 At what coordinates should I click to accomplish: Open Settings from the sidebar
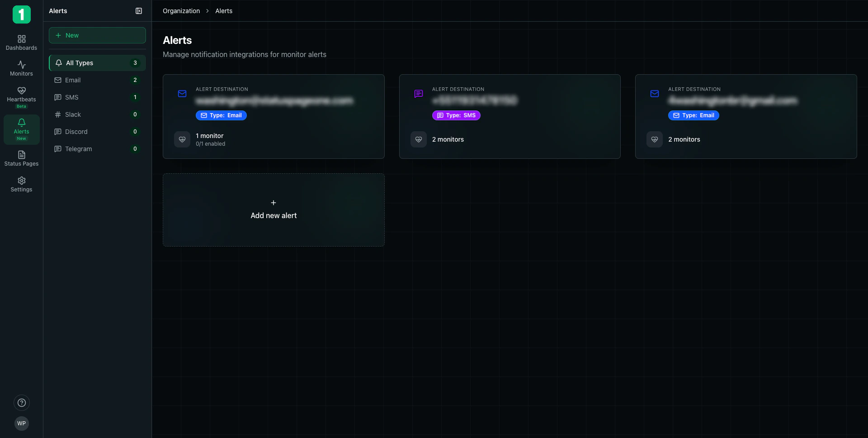point(21,184)
